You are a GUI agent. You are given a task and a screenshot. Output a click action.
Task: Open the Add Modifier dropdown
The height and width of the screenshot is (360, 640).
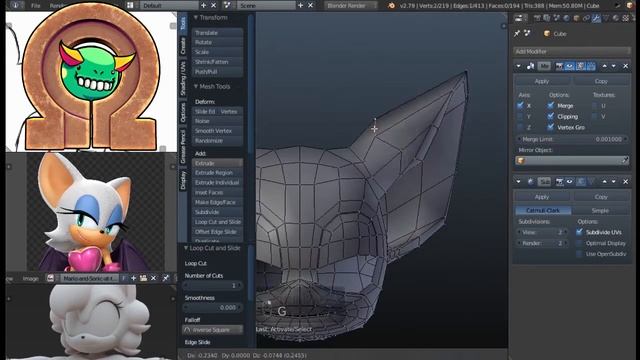click(x=571, y=52)
